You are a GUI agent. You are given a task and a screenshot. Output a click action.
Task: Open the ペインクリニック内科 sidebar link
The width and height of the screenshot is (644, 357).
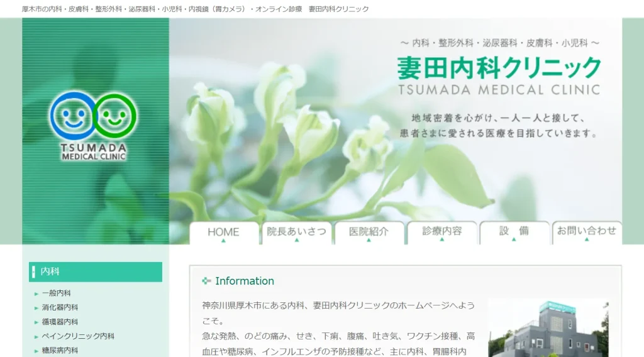pyautogui.click(x=78, y=337)
